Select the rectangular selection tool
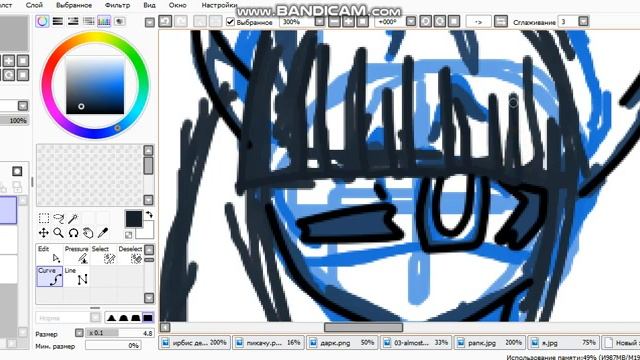640x360 pixels. [x=44, y=218]
